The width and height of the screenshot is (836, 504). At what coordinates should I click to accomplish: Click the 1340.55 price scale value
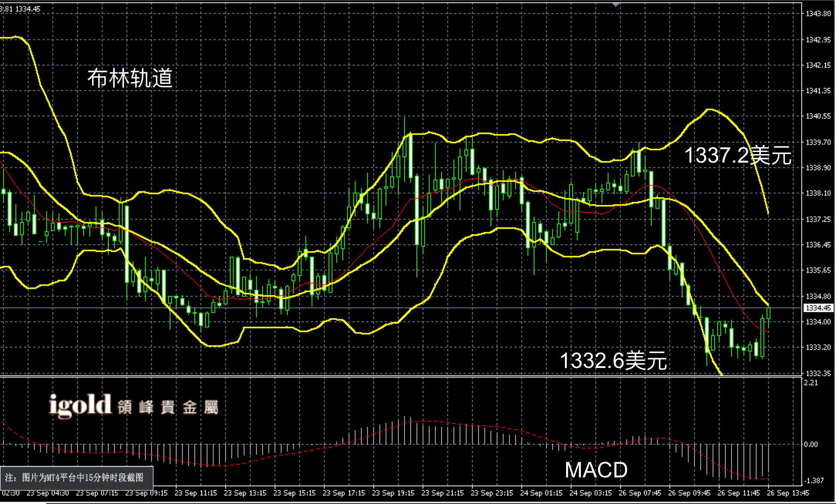click(x=818, y=116)
